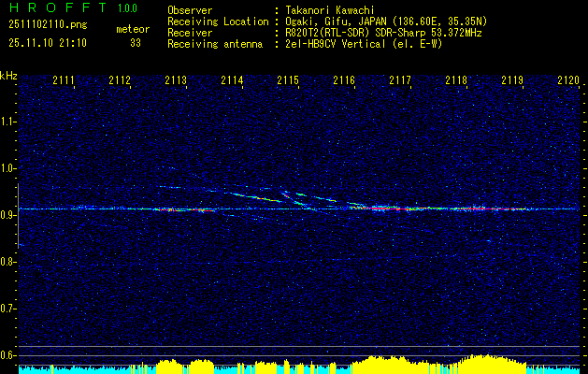The width and height of the screenshot is (588, 374).
Task: Select the version number 1.0.0
Action: tap(127, 8)
